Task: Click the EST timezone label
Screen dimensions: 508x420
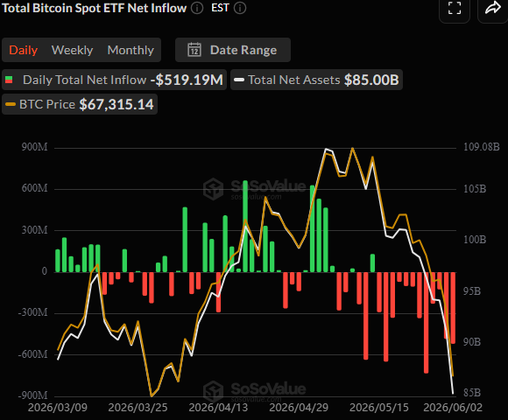Action: coord(220,8)
